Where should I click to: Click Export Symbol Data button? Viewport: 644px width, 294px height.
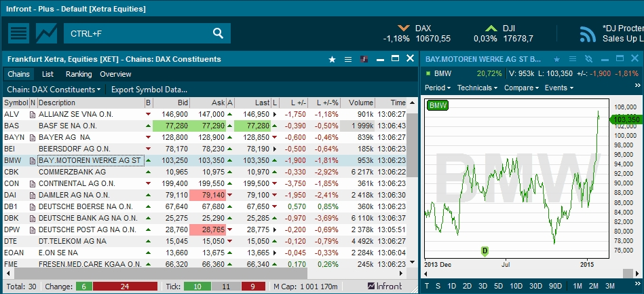(149, 89)
